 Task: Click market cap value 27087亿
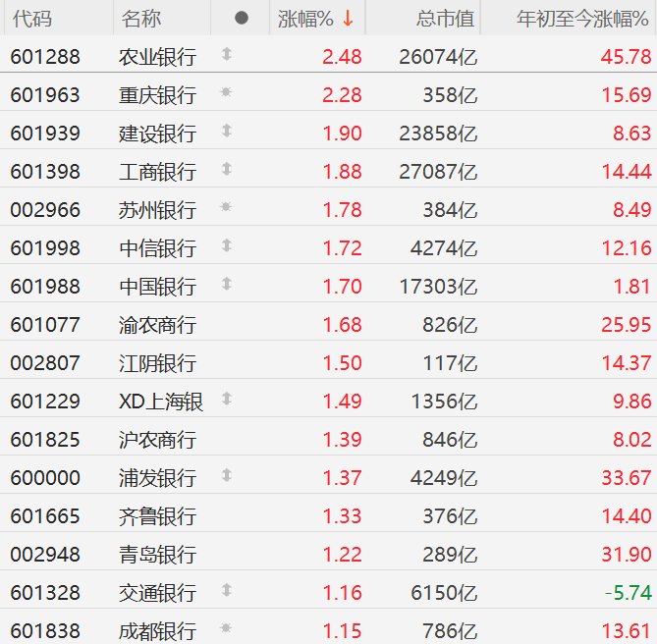(x=438, y=172)
